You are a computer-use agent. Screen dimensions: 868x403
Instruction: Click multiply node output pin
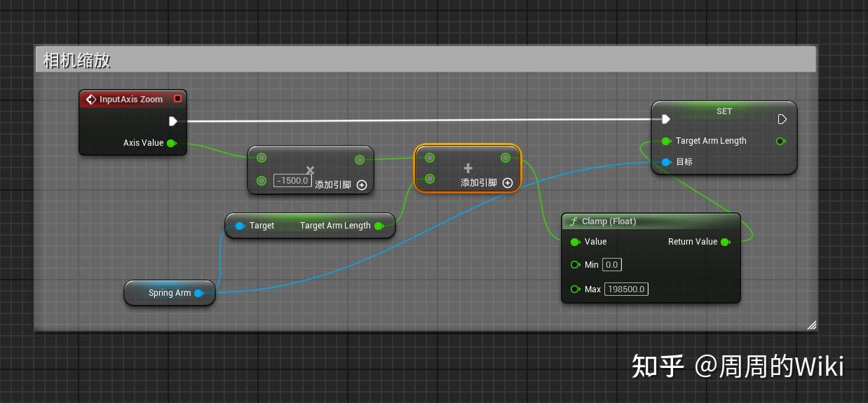pyautogui.click(x=360, y=160)
